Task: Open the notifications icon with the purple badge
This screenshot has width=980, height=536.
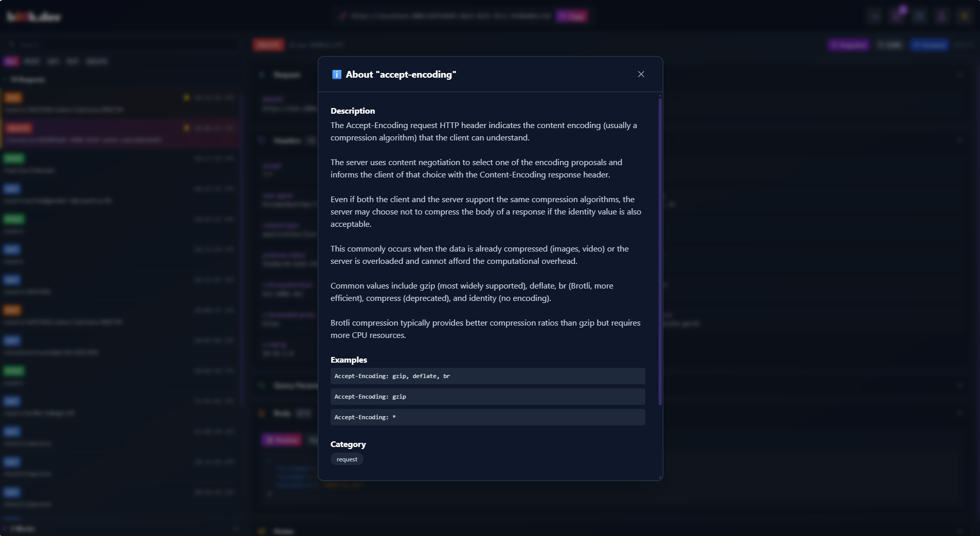Action: tap(897, 16)
